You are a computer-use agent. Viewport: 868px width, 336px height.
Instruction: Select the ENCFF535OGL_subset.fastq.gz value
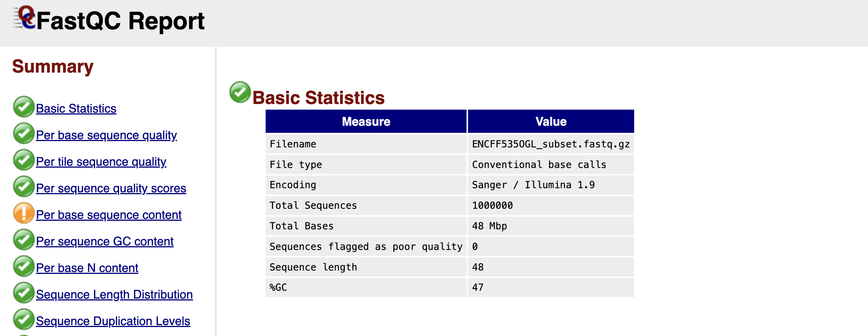click(x=551, y=144)
